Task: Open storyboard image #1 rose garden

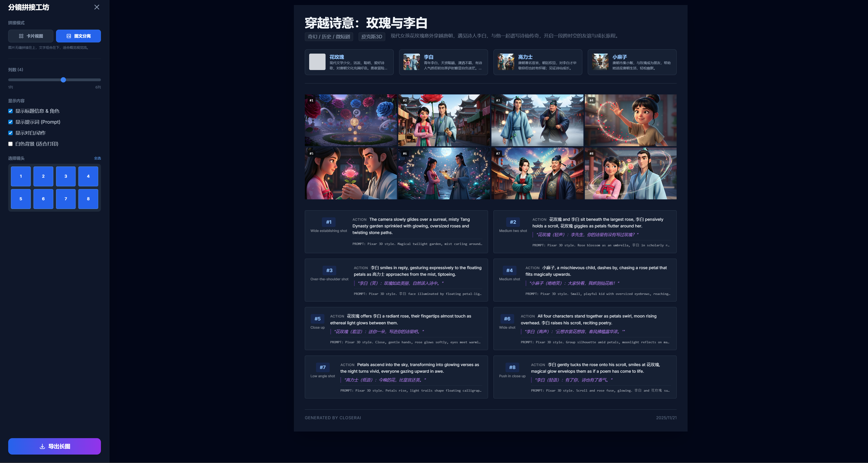Action: [x=351, y=120]
